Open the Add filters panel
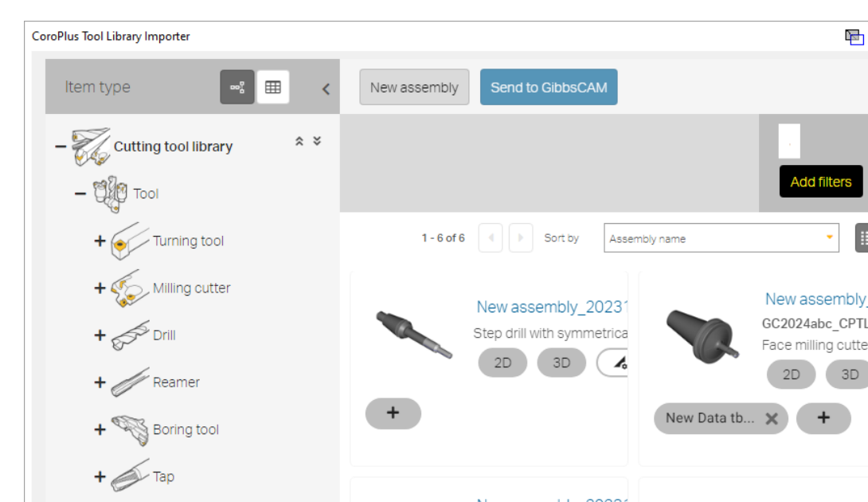The image size is (868, 502). click(x=821, y=182)
